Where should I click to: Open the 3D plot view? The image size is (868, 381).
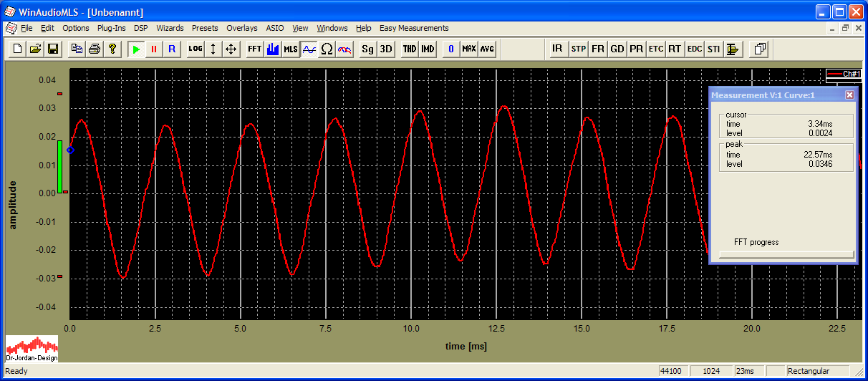click(385, 49)
